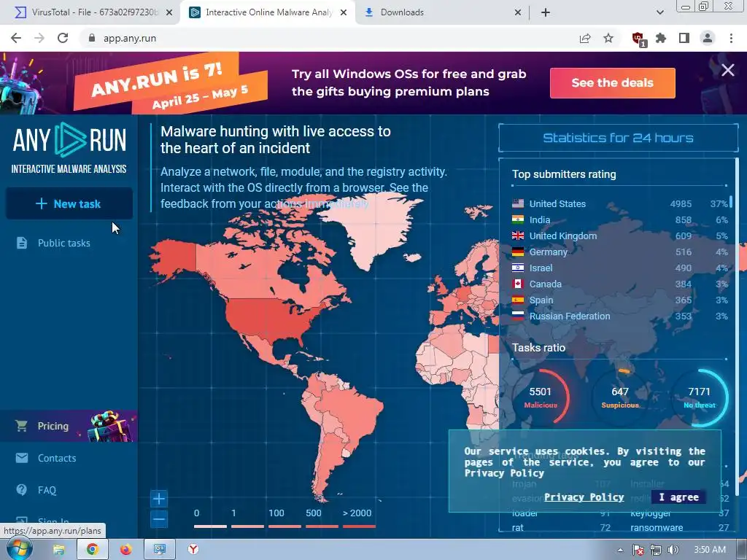Select Israel in submitters list
Image resolution: width=747 pixels, height=560 pixels.
pyautogui.click(x=619, y=268)
